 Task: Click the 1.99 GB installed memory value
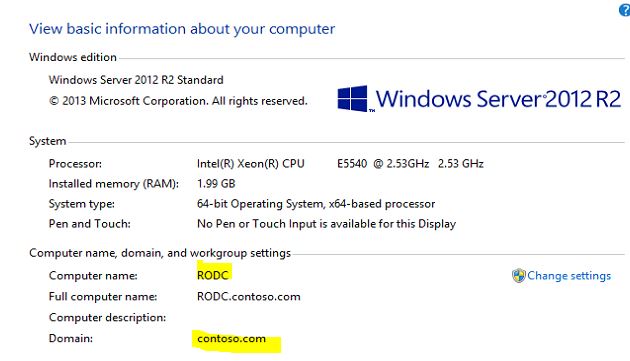point(216,184)
